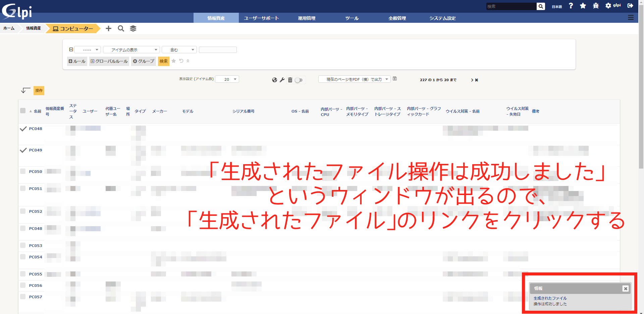Click the add computer plus icon
This screenshot has width=644, height=314.
tap(108, 28)
